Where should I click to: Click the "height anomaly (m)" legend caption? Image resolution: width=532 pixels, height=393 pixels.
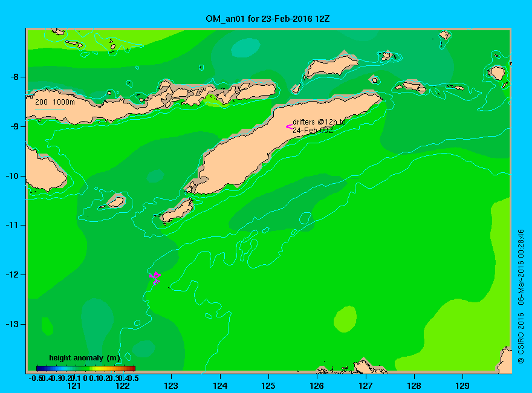tap(85, 358)
